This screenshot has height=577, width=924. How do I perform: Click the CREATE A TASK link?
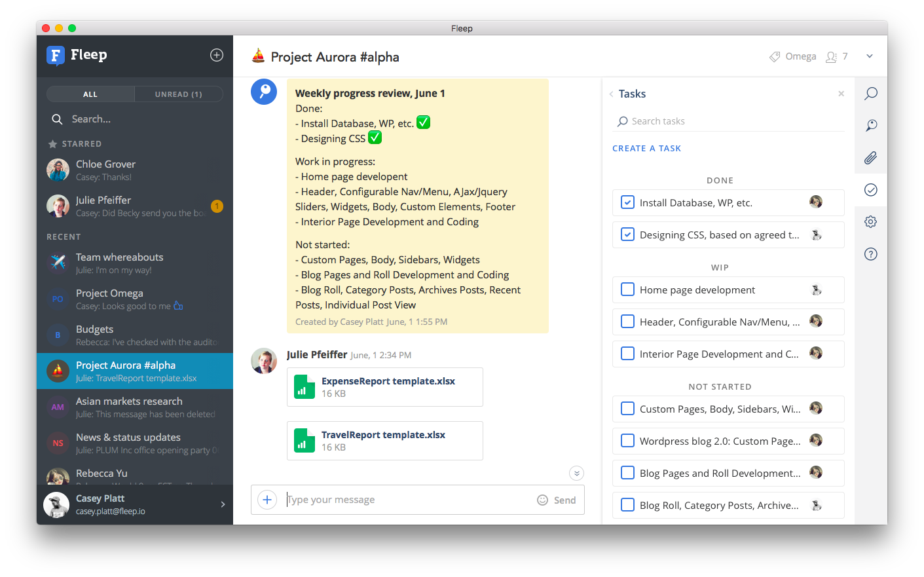[646, 148]
